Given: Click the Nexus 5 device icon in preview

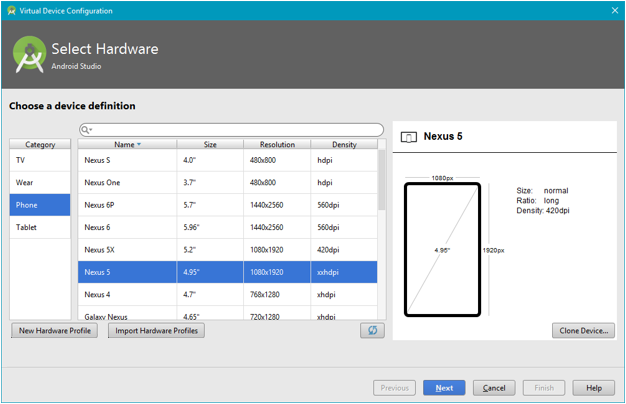Looking at the screenshot, I should [409, 137].
